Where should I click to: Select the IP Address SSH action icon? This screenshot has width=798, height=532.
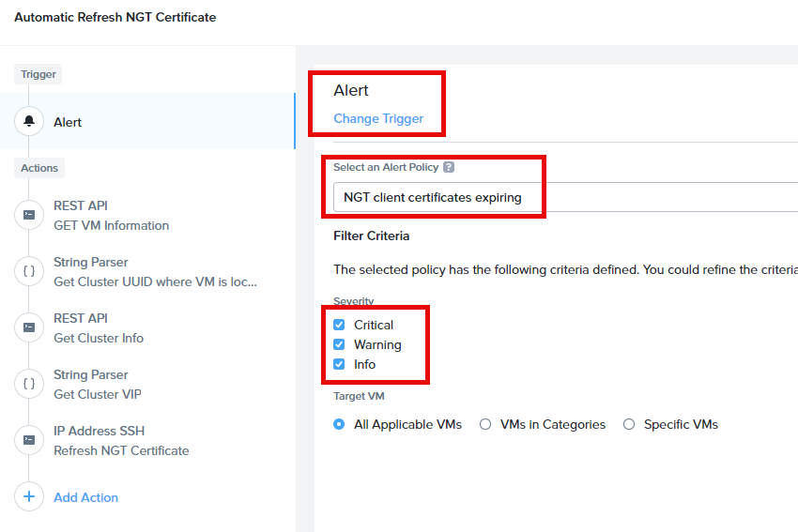pyautogui.click(x=29, y=440)
